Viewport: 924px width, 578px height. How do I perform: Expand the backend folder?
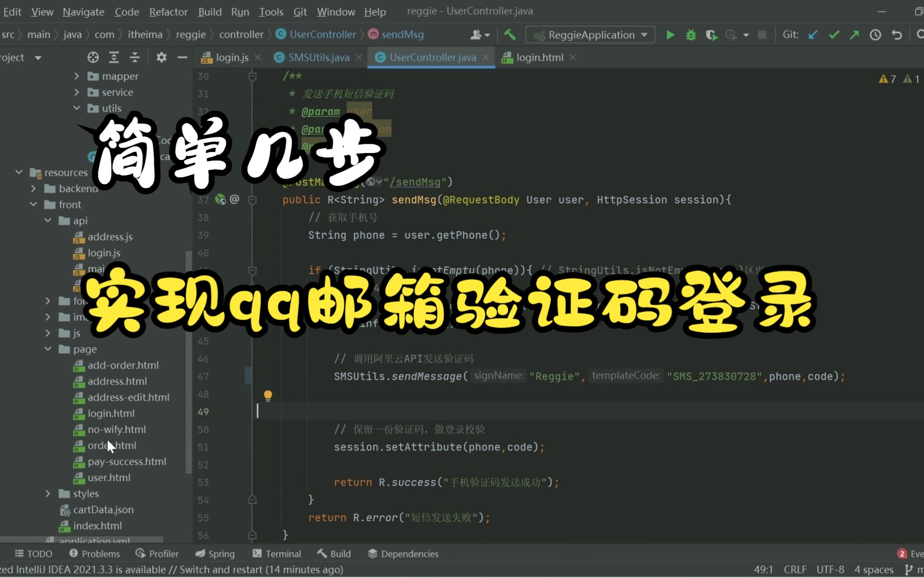(33, 188)
